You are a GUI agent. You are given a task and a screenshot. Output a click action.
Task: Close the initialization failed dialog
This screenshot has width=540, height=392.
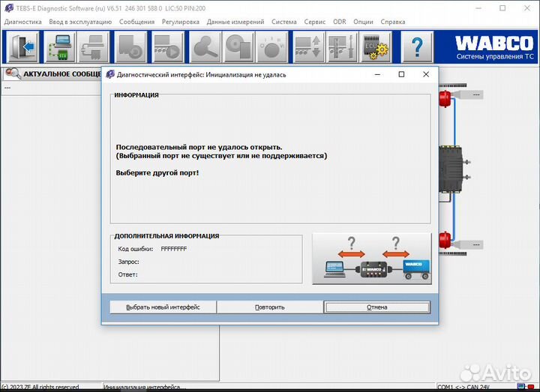pyautogui.click(x=426, y=74)
